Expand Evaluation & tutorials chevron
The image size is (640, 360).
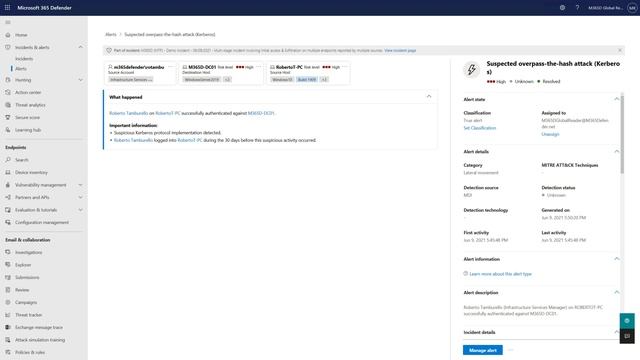click(80, 210)
